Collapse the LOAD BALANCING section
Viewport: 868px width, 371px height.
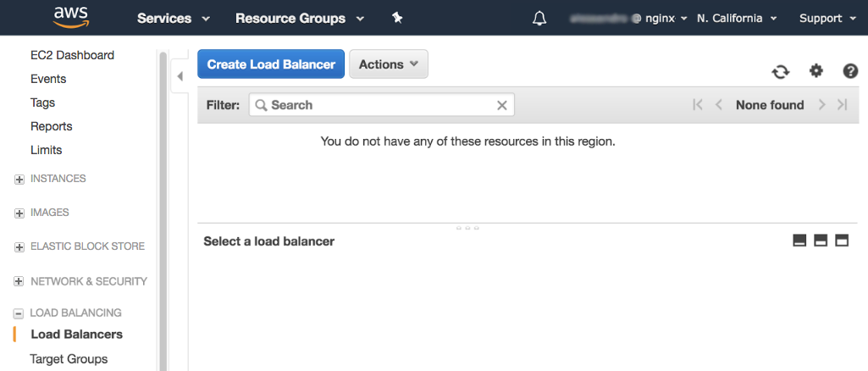coord(19,313)
